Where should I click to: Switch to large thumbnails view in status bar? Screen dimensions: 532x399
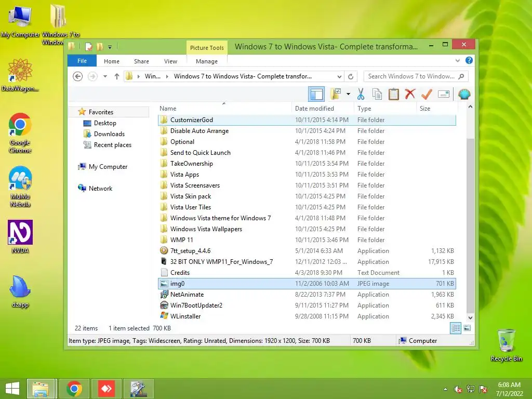pos(467,328)
